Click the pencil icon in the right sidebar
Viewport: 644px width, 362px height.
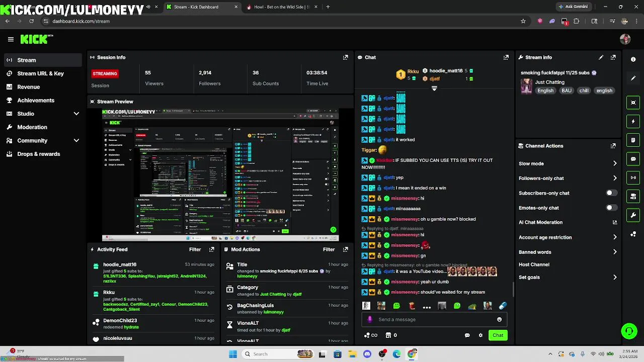(633, 78)
